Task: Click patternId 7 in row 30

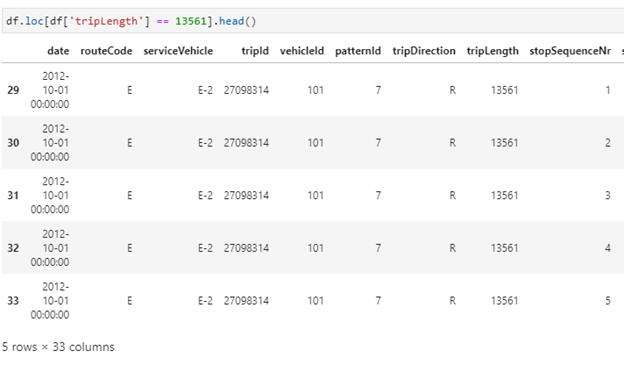Action: (378, 143)
